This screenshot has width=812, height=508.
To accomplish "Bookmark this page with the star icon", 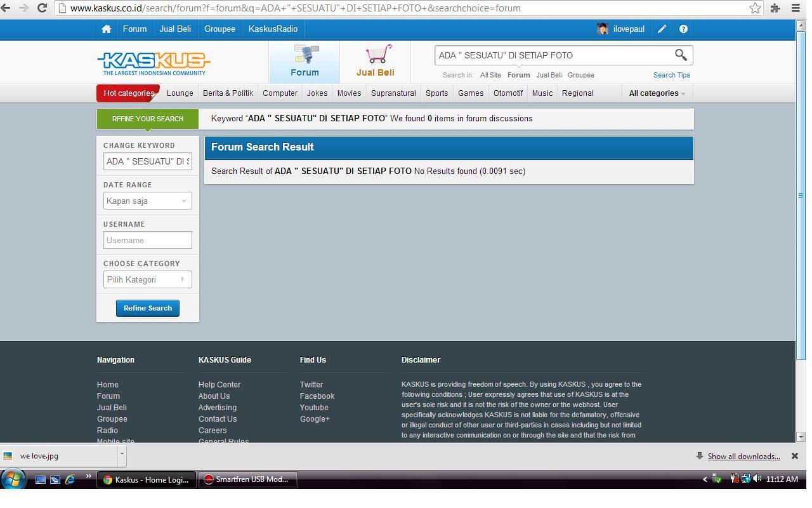I will pos(755,8).
